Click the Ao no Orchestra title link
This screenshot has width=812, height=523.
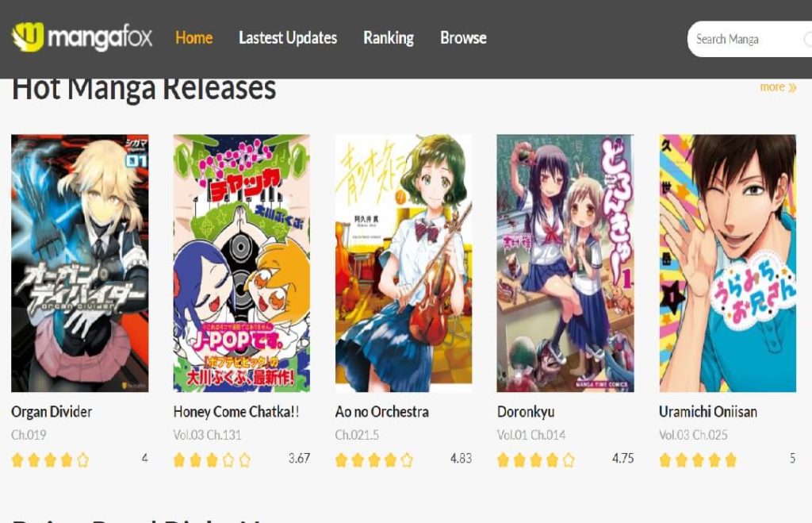pos(382,412)
